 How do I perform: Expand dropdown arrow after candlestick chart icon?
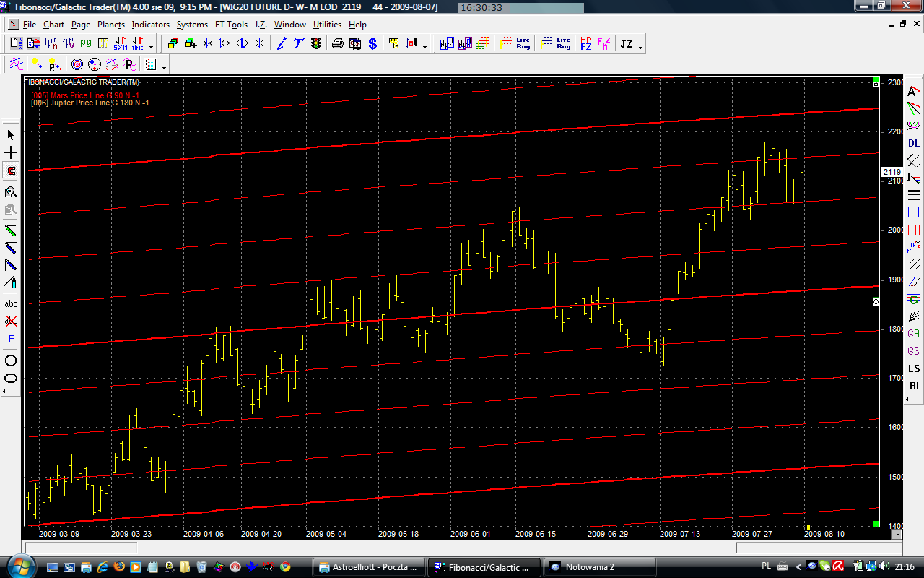click(x=424, y=48)
